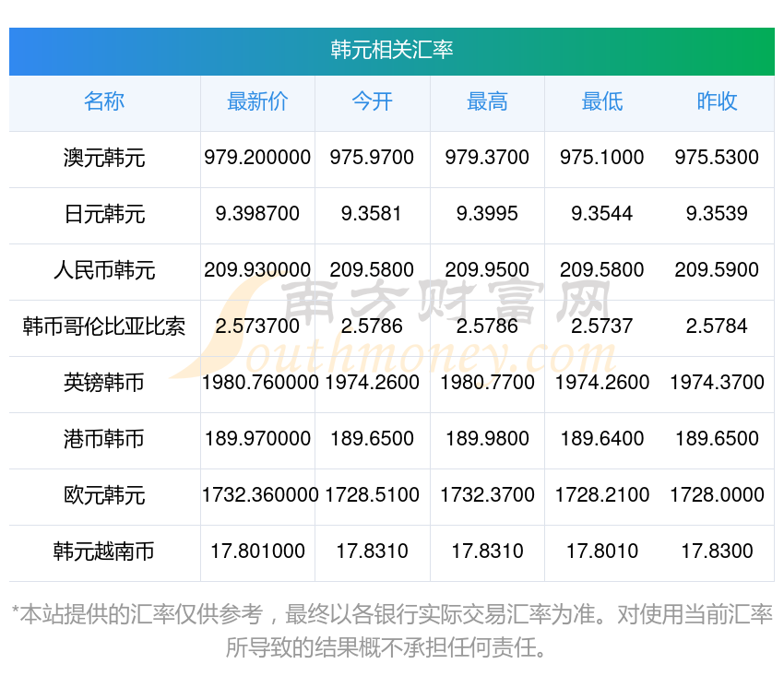Select the 最新价 column header
Screen dimensions: 784x676
pos(257,101)
